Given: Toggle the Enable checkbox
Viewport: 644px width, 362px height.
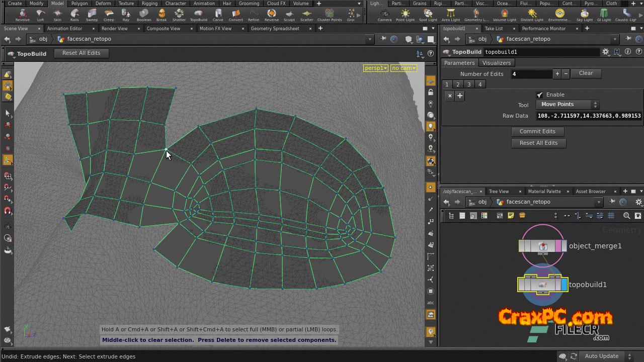Looking at the screenshot, I should [x=540, y=95].
